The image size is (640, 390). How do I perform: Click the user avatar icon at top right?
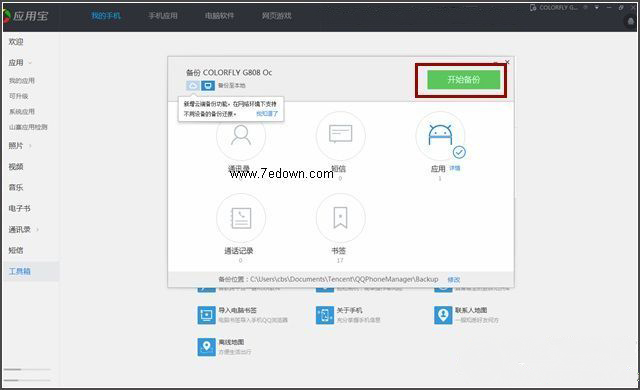631,21
